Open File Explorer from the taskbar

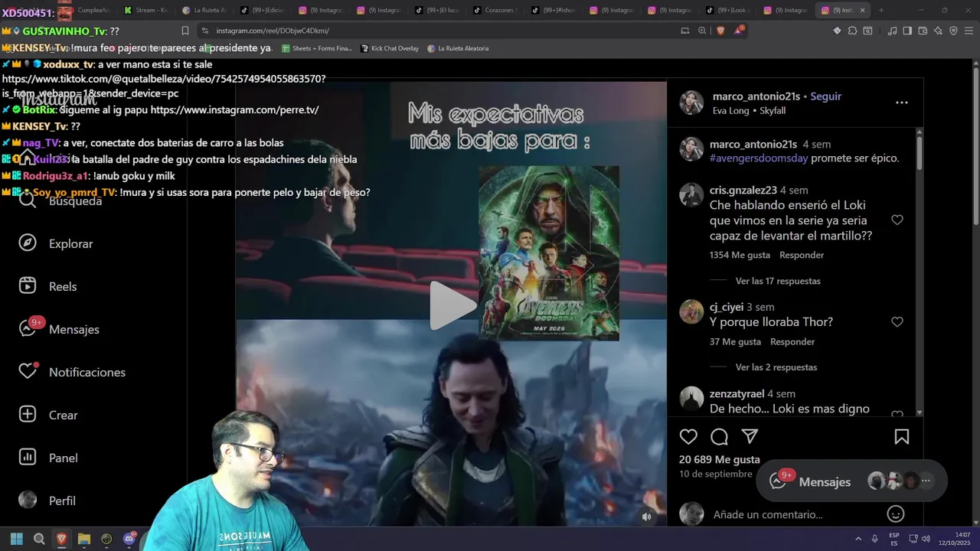point(84,539)
